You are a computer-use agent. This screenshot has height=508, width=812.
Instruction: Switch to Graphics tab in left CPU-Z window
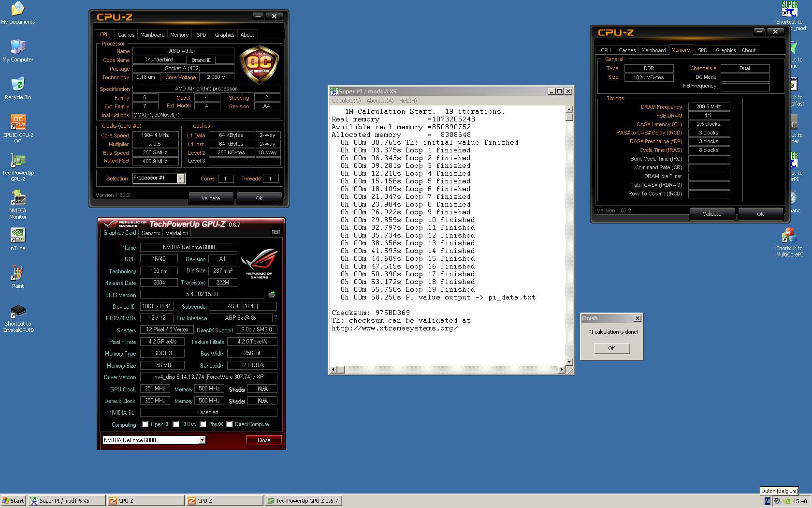click(x=224, y=35)
